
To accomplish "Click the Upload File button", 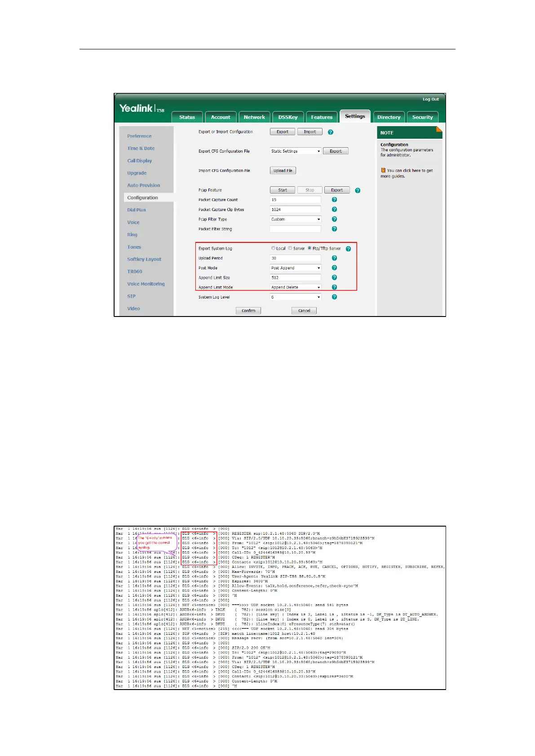I will point(283,171).
